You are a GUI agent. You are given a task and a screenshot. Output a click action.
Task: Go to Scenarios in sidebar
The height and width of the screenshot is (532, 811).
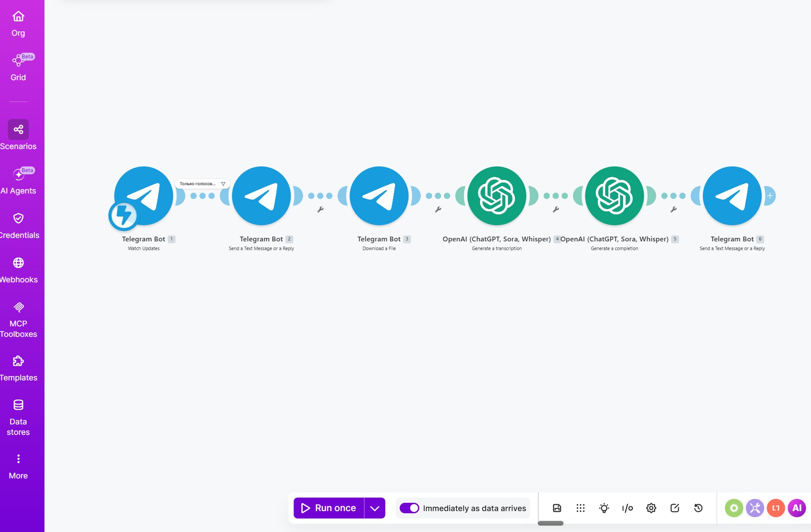(18, 135)
